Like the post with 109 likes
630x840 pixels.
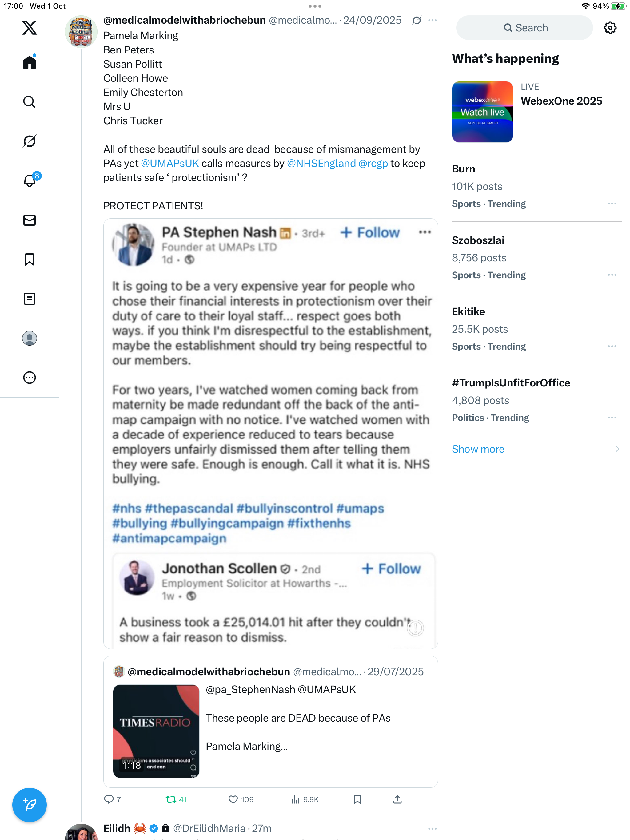(x=233, y=799)
